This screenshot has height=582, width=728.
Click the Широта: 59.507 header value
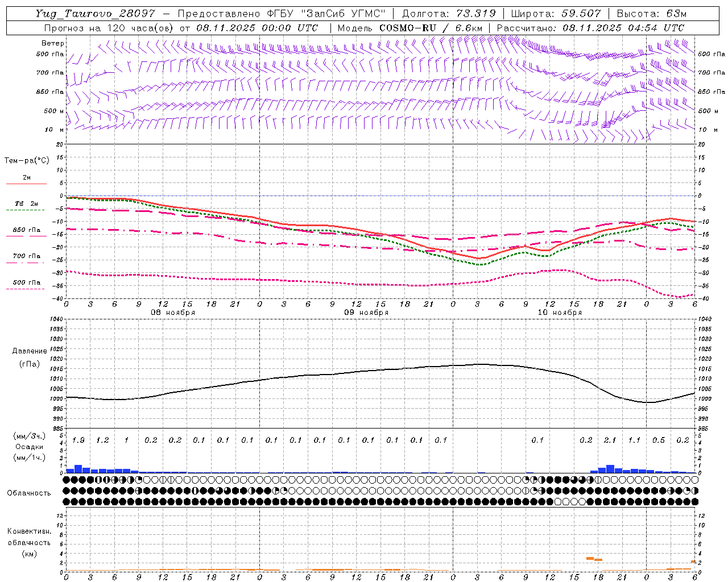click(556, 13)
